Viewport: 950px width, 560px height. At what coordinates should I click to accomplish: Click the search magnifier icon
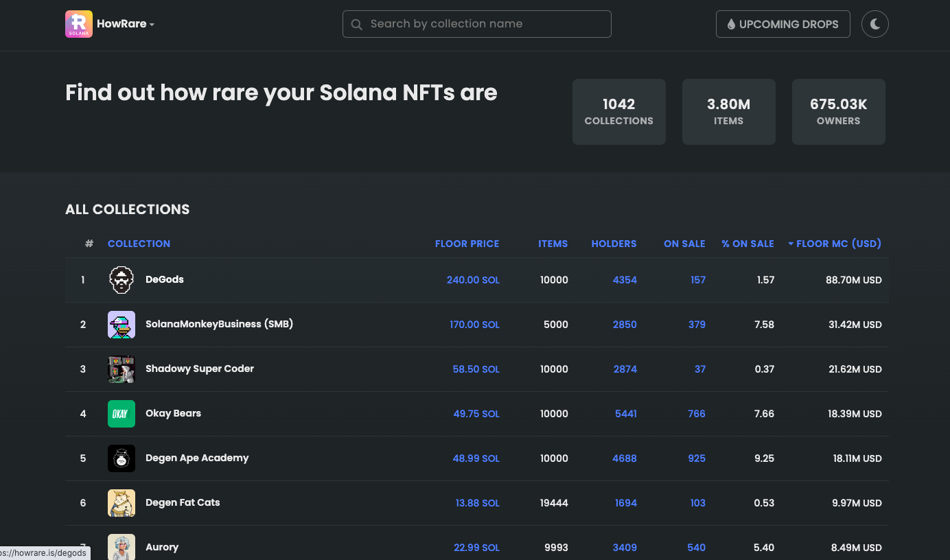pyautogui.click(x=356, y=25)
